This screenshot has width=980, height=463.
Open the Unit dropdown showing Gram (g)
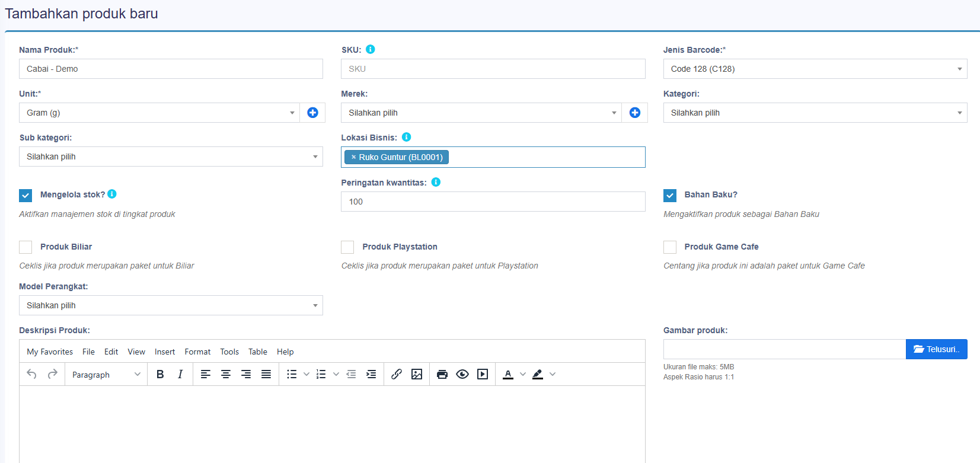[x=159, y=113]
